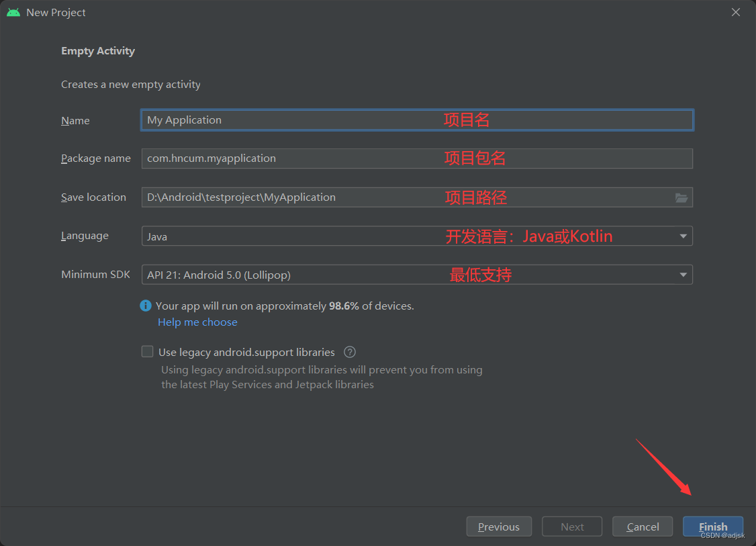Go back with the Previous button

(x=499, y=527)
